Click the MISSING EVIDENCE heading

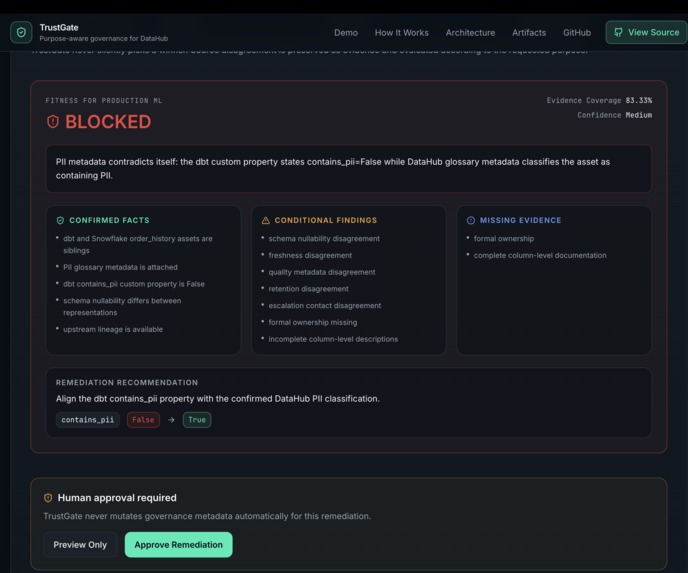tap(520, 220)
